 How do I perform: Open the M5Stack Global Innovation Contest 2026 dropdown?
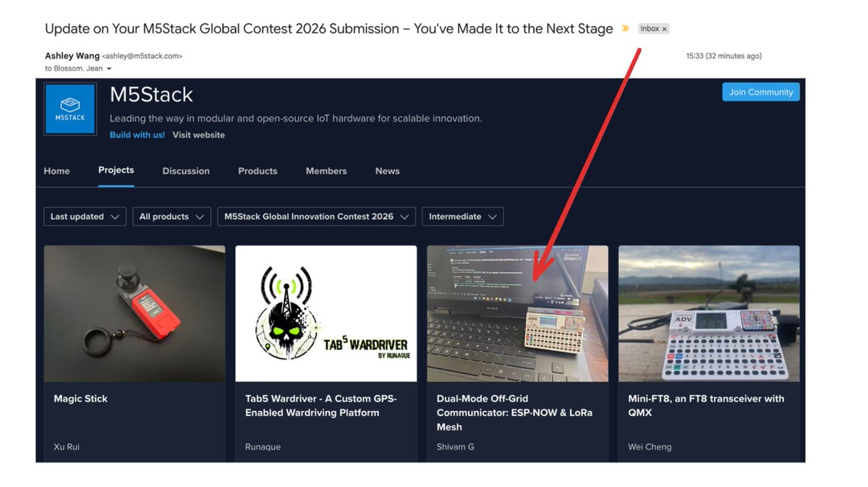[316, 216]
